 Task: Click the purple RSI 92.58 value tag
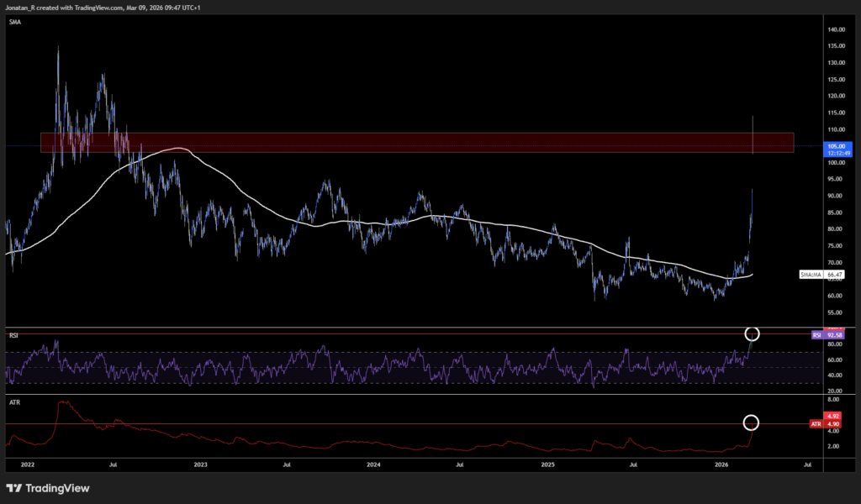[x=828, y=335]
